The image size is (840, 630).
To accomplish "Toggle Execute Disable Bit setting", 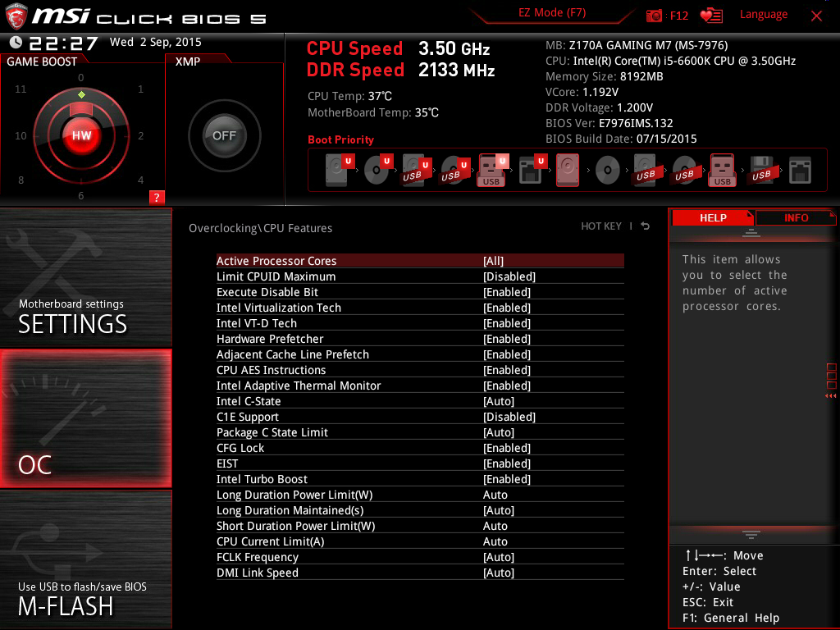I will pos(420,292).
